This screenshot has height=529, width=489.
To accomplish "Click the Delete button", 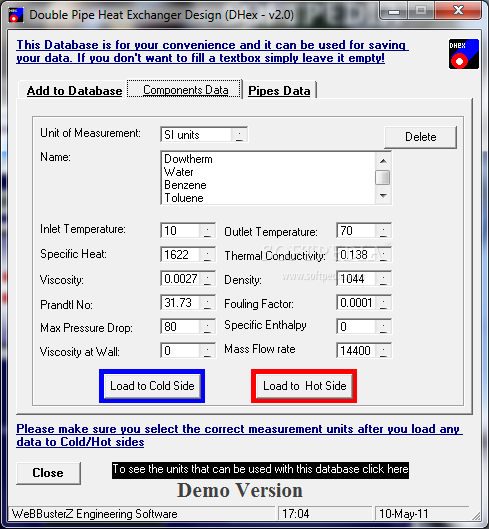I will pos(420,137).
